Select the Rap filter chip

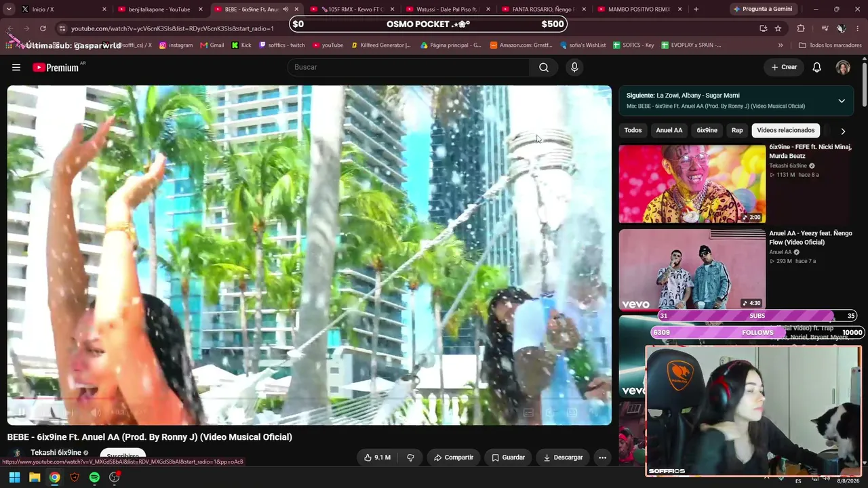coord(737,130)
